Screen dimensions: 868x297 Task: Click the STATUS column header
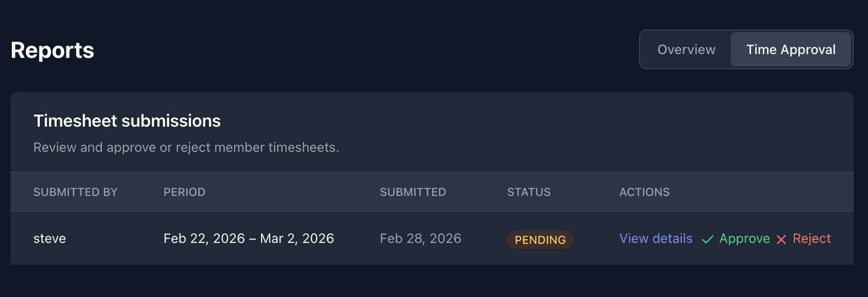click(x=529, y=192)
